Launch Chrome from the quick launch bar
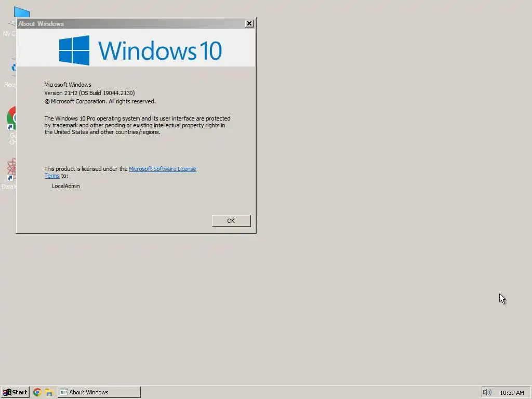Image resolution: width=532 pixels, height=399 pixels. [x=37, y=392]
